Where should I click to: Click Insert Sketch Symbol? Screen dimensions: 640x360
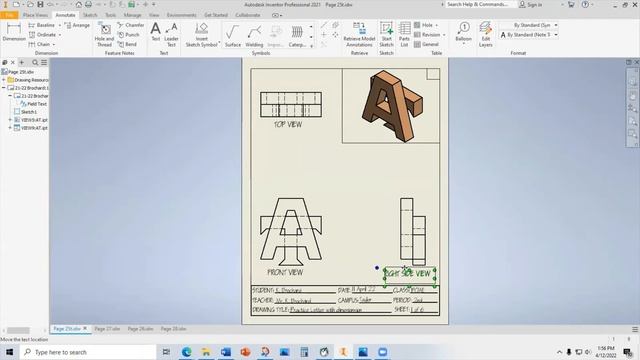click(201, 35)
